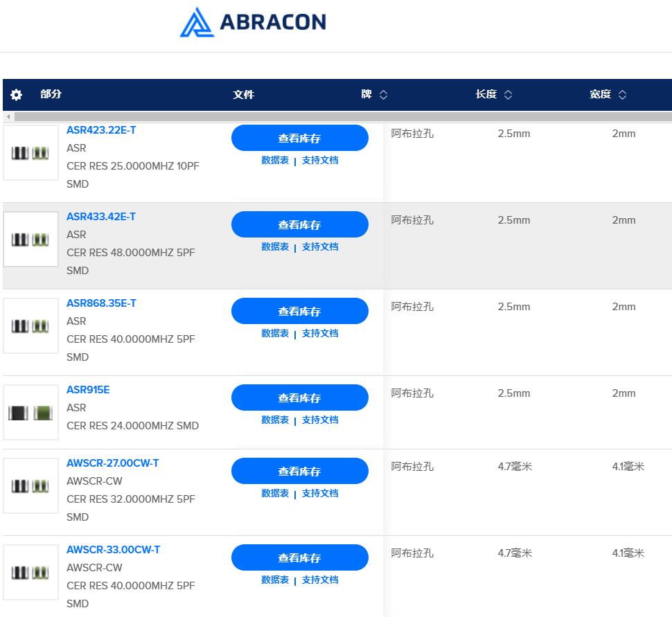Sort by the 牌 column arrows
672x617 pixels.
coord(384,95)
